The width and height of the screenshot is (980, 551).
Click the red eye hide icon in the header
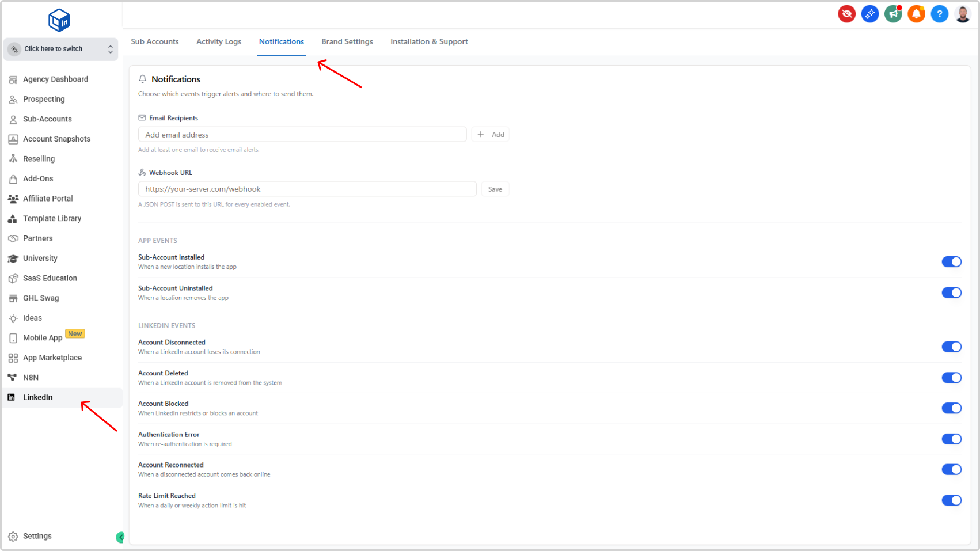(846, 14)
